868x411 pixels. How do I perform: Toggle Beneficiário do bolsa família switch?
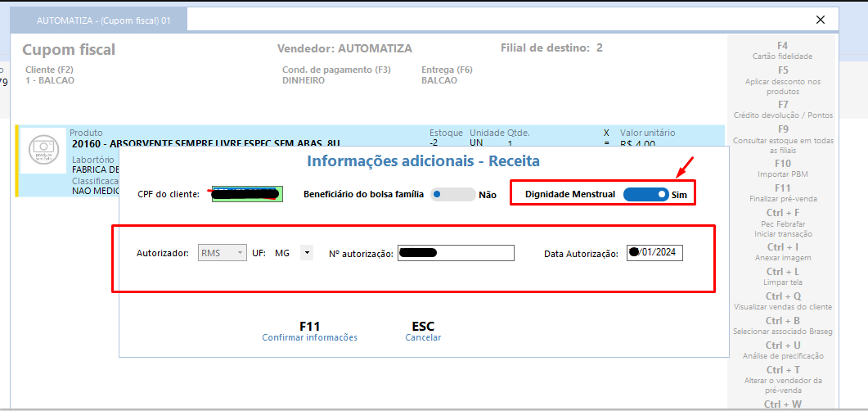[x=453, y=194]
